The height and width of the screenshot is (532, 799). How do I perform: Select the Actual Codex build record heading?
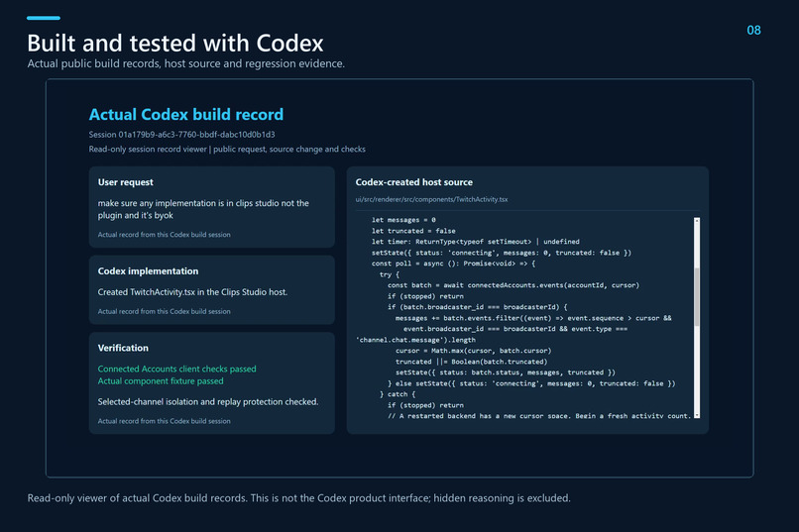coord(186,114)
